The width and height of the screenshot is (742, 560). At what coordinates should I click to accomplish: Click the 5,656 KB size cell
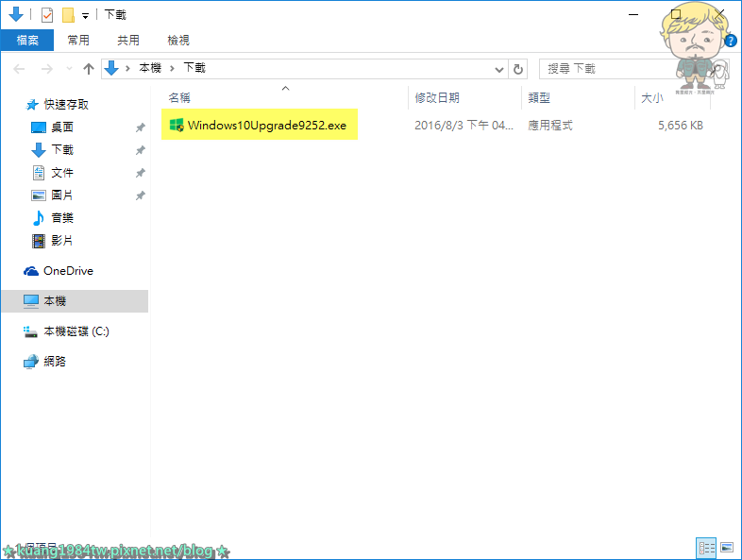click(x=681, y=126)
